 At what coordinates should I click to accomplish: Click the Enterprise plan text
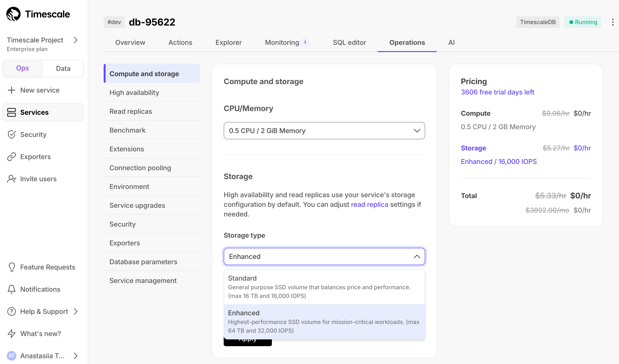pos(27,49)
